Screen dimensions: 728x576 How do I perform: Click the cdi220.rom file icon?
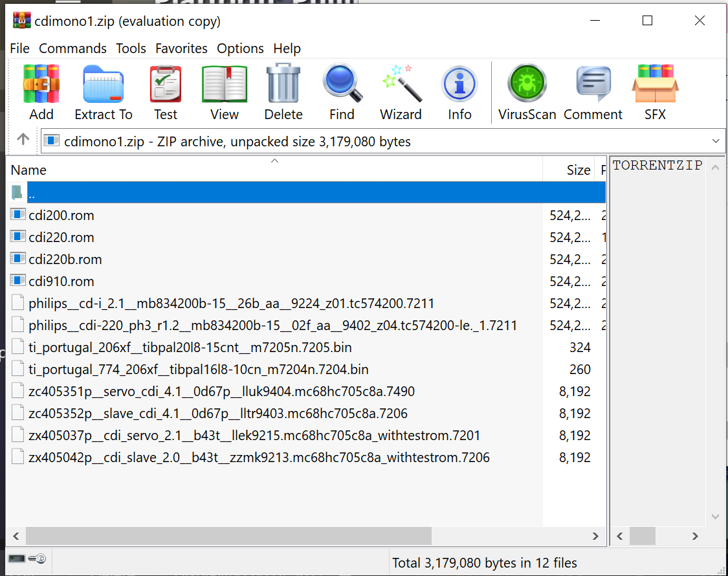18,236
